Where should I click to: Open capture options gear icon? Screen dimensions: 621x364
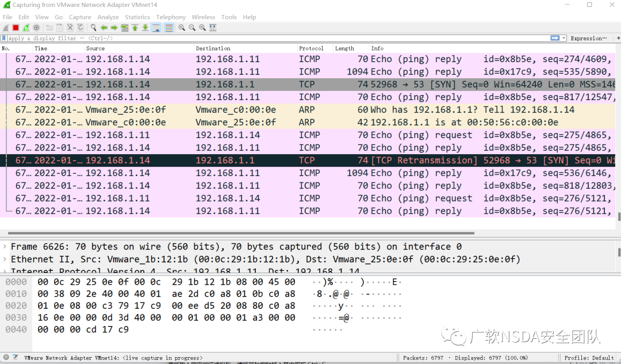tap(36, 28)
